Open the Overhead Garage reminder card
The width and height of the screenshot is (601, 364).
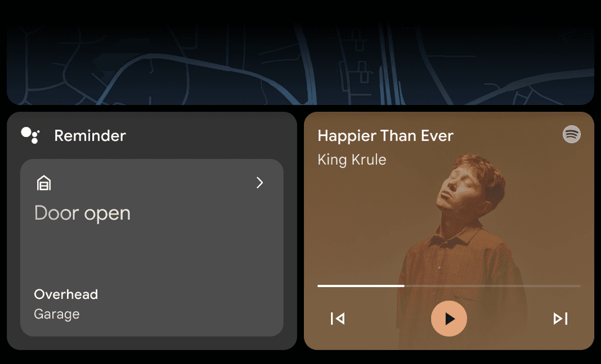click(152, 247)
